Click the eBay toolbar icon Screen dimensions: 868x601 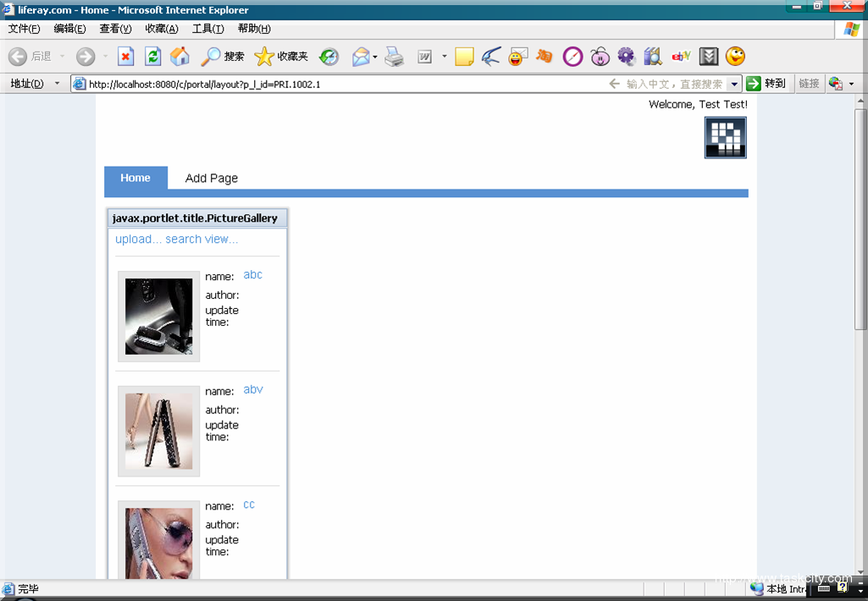[x=681, y=57]
